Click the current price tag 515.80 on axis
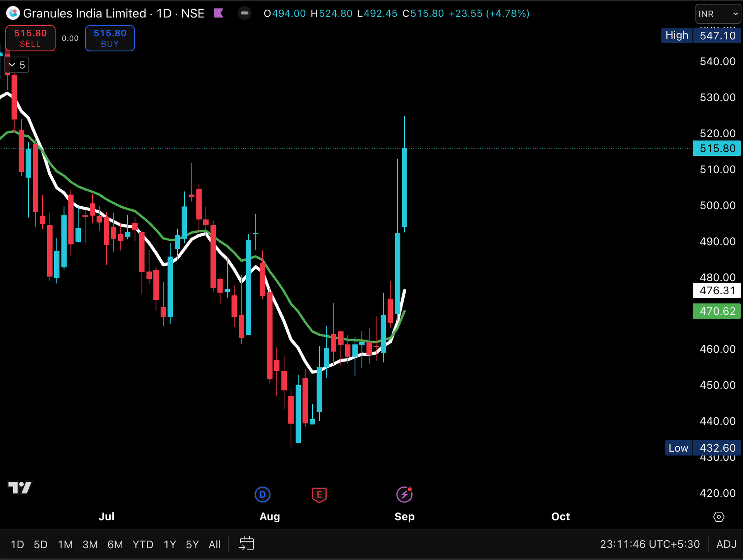743x560 pixels. coord(717,148)
